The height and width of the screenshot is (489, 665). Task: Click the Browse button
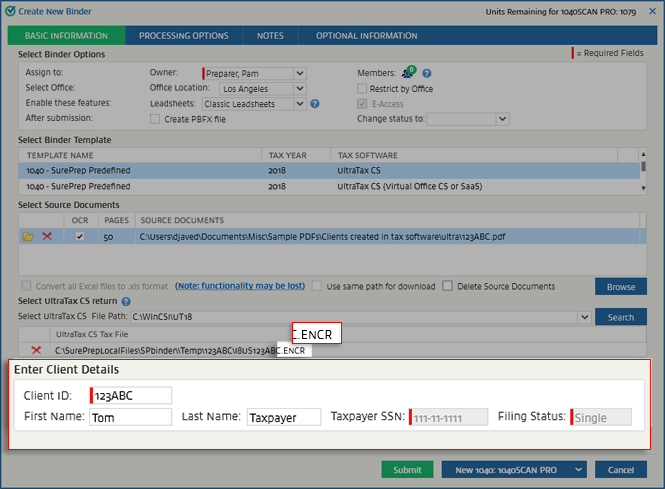(620, 286)
